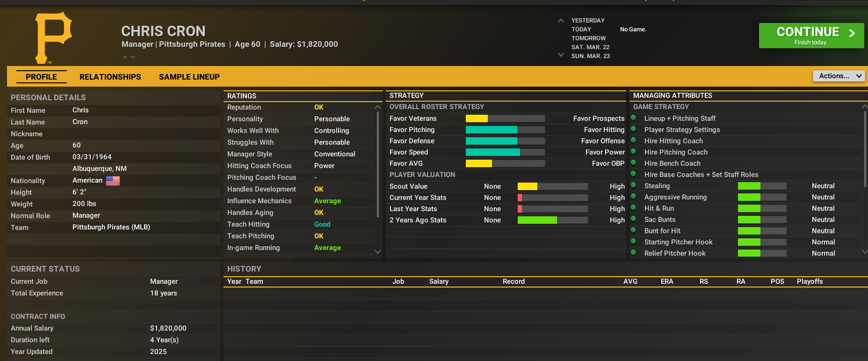
Task: Adjust the Sac Bunts tendency bar
Action: click(x=762, y=220)
